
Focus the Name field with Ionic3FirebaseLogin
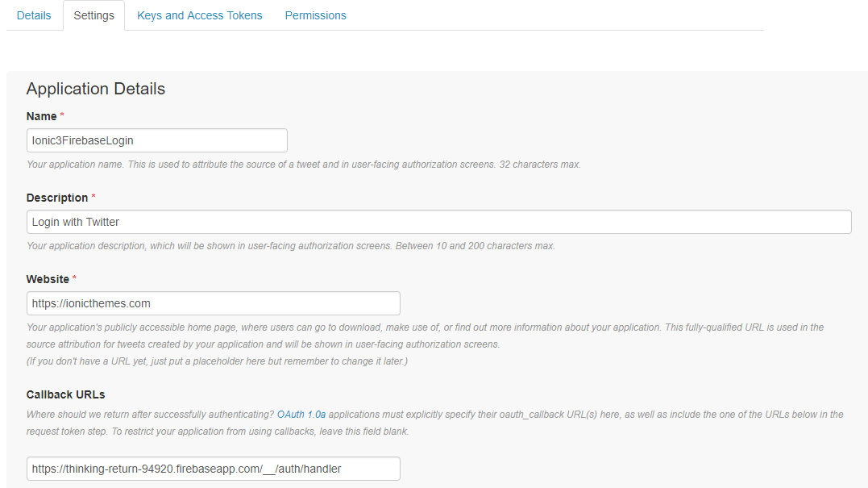point(156,140)
